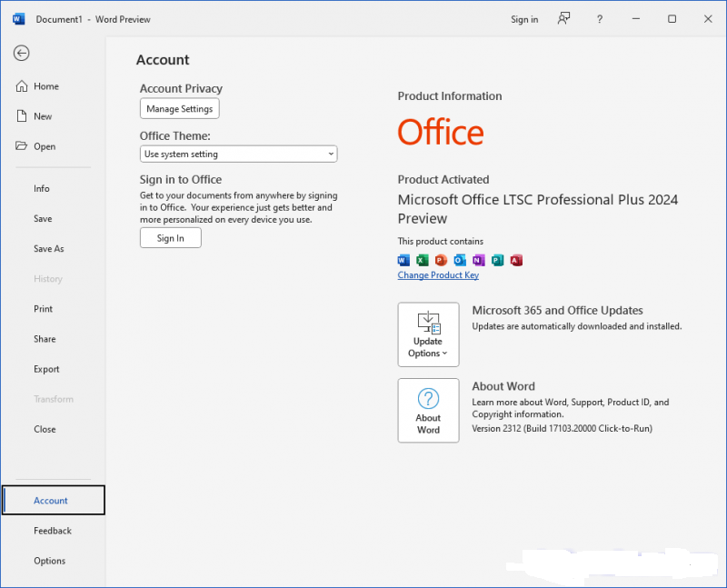Switch to the Feedback tab in the sidebar

tap(52, 531)
